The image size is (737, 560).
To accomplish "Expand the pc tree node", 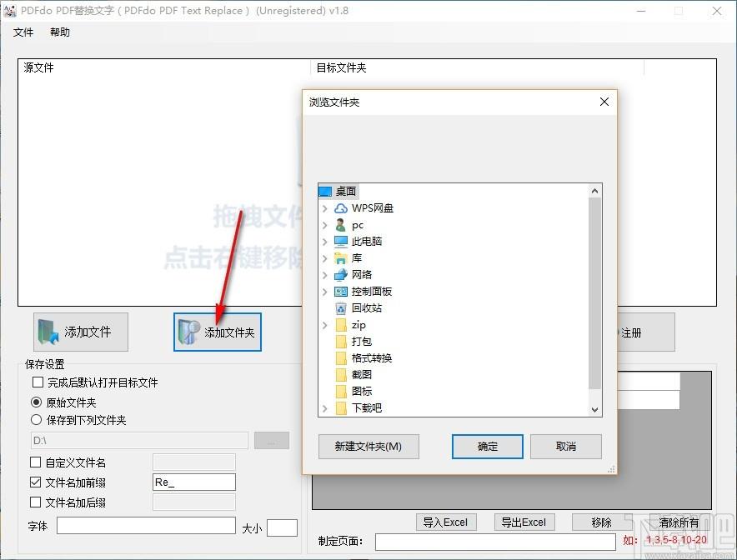I will (x=325, y=225).
